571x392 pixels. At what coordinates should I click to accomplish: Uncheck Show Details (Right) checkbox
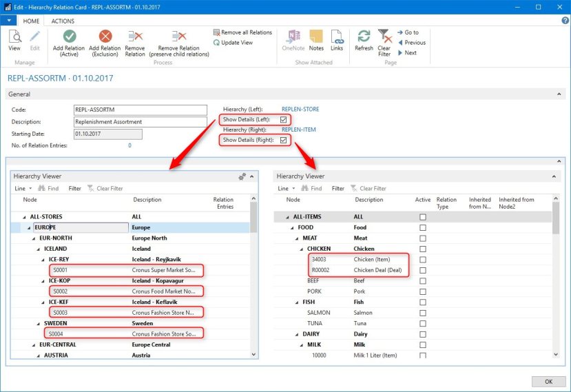(284, 140)
